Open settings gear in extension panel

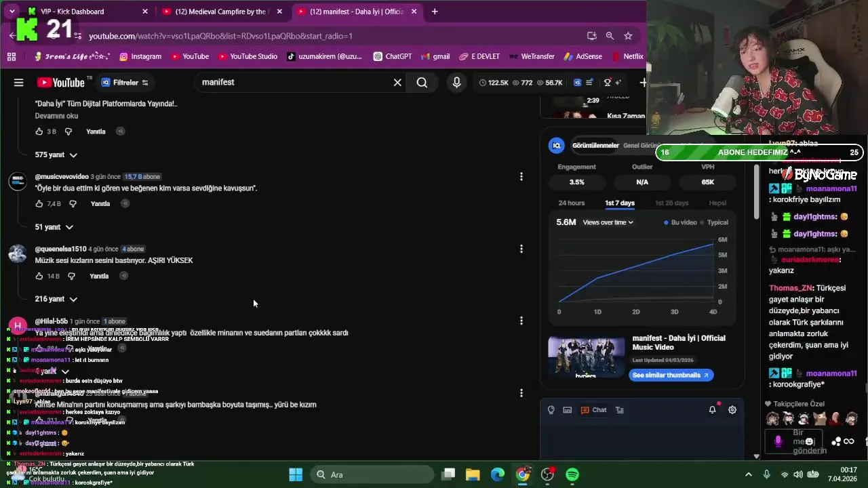732,410
